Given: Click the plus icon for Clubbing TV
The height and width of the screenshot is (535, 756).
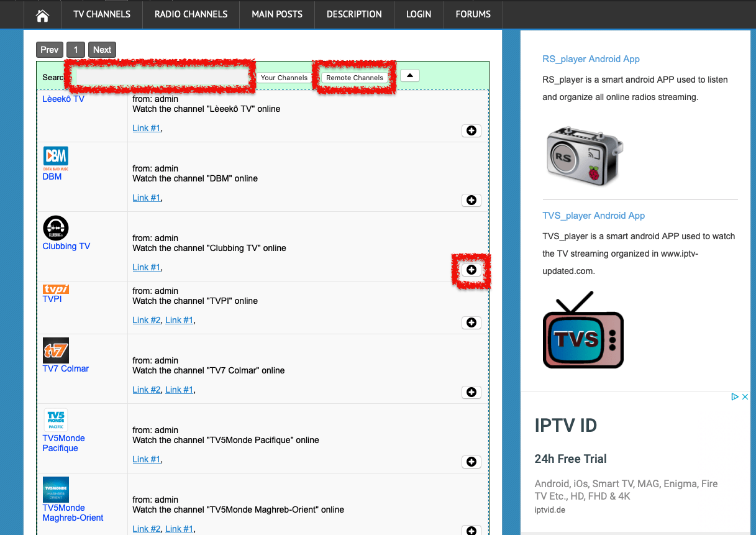Looking at the screenshot, I should pyautogui.click(x=471, y=269).
